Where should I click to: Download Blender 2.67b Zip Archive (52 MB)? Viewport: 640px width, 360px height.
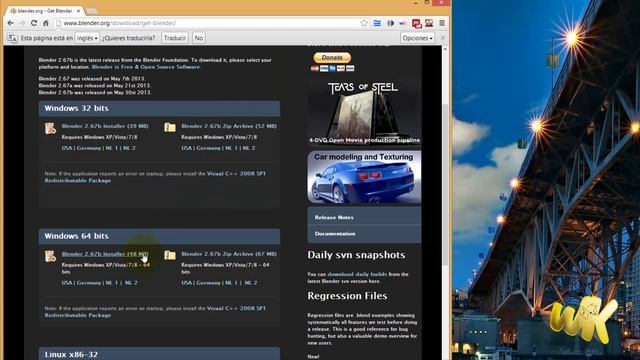(x=229, y=126)
